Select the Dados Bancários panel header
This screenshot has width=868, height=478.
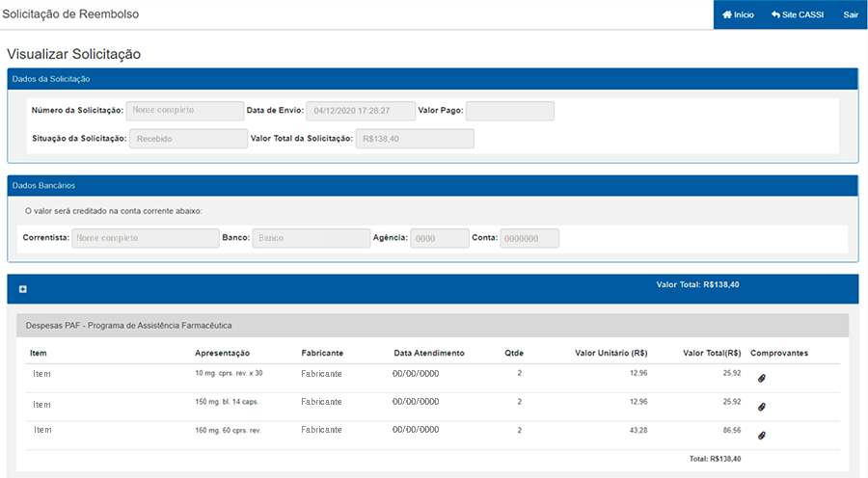point(433,186)
